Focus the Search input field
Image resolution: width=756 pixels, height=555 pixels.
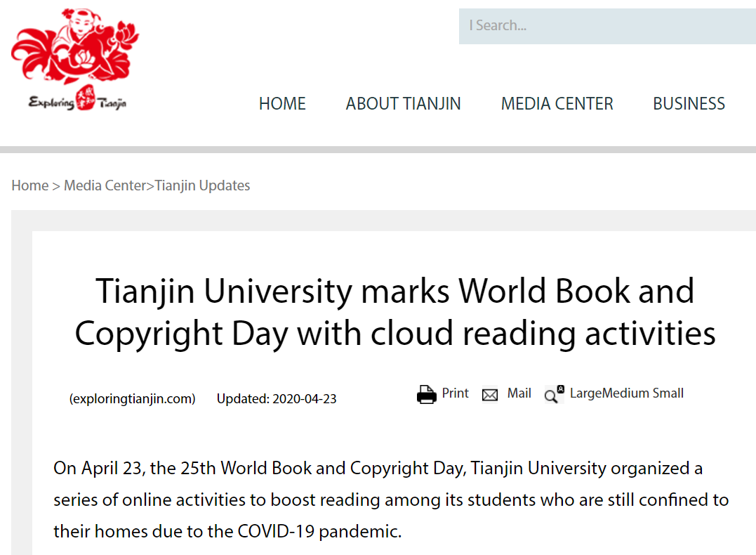pos(607,26)
